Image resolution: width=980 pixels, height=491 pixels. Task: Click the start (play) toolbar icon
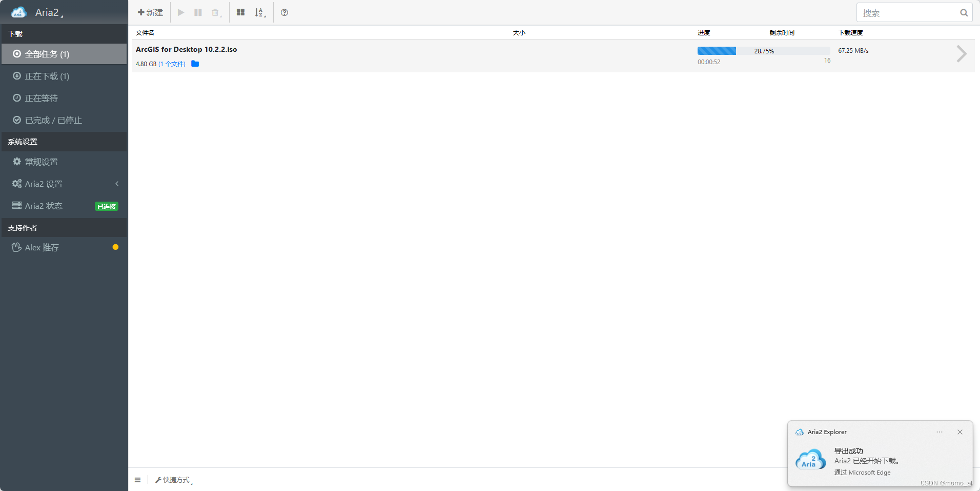[181, 12]
